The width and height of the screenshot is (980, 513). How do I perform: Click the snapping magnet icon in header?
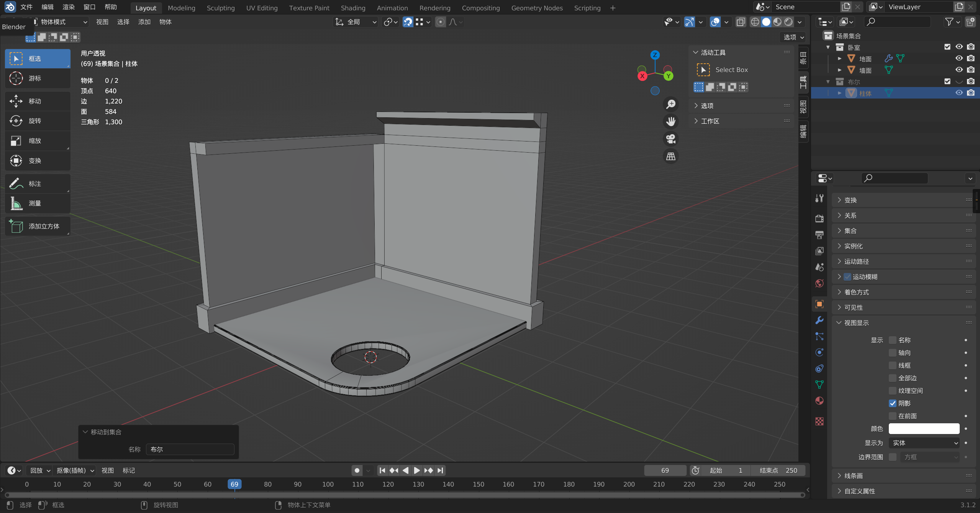[408, 22]
